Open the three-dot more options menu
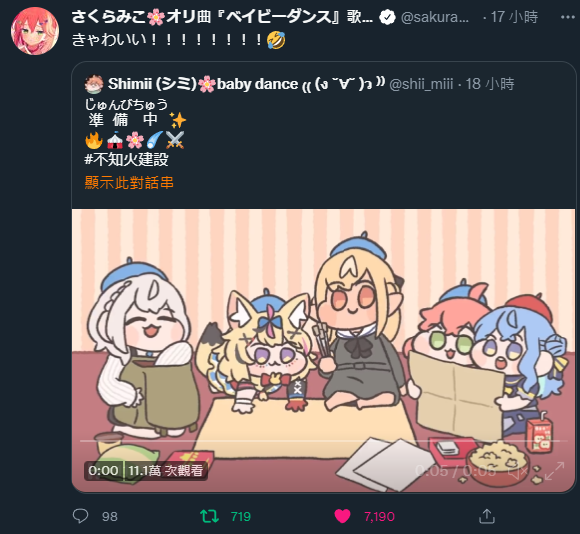The image size is (580, 534). [567, 17]
